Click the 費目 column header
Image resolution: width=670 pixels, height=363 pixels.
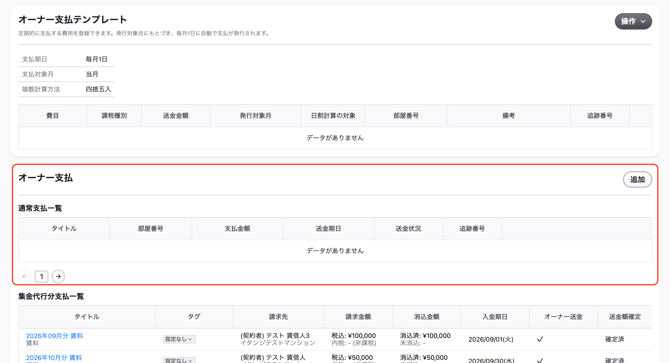click(x=53, y=116)
